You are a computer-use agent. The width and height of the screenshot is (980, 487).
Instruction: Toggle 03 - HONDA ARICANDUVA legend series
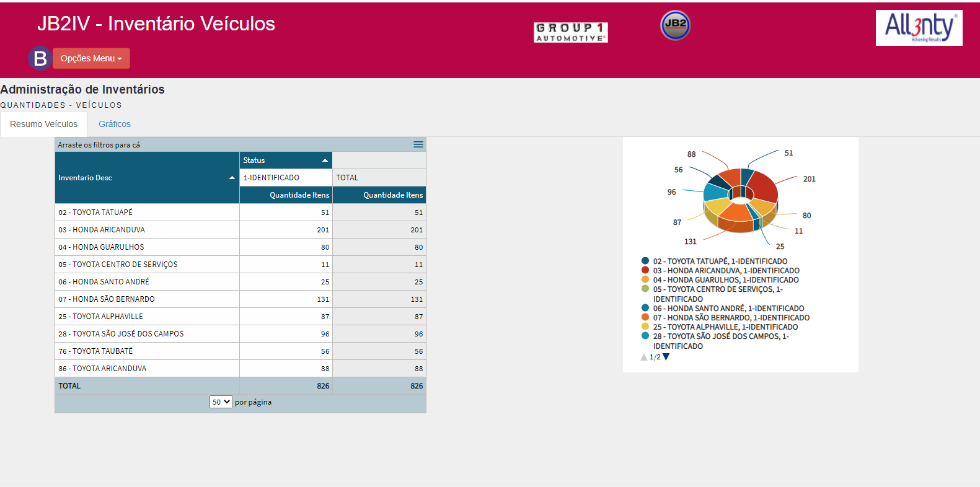(x=726, y=271)
